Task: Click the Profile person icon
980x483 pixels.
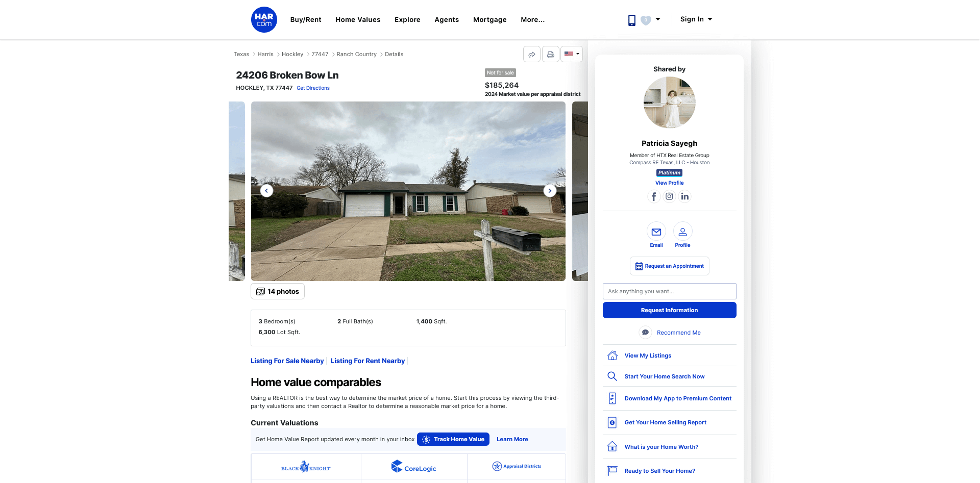Action: 683,232
